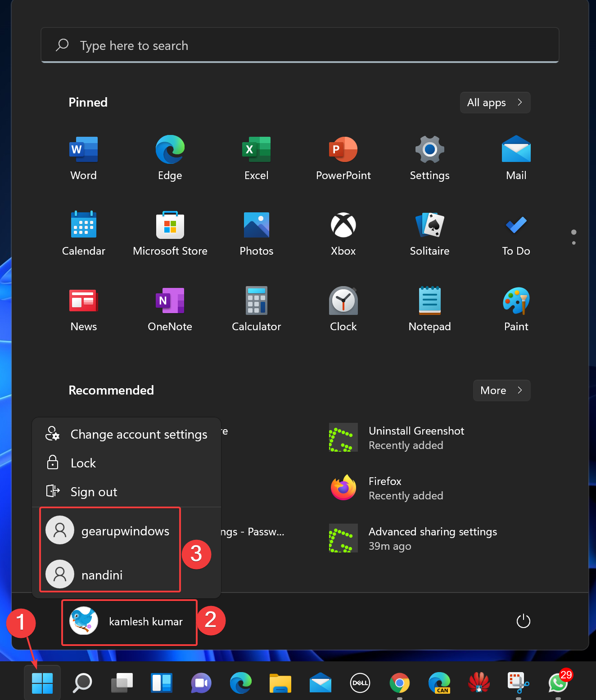The image size is (596, 700).
Task: Open Edge Canary on the taskbar
Action: click(439, 683)
